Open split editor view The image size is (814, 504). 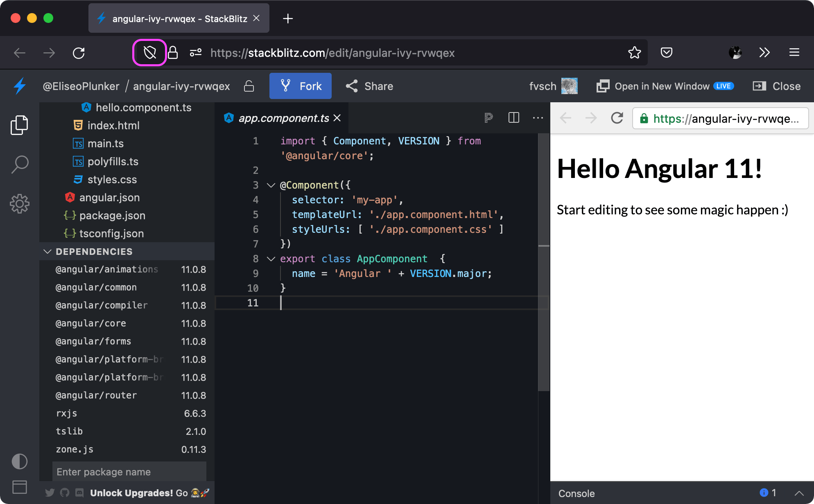tap(513, 118)
